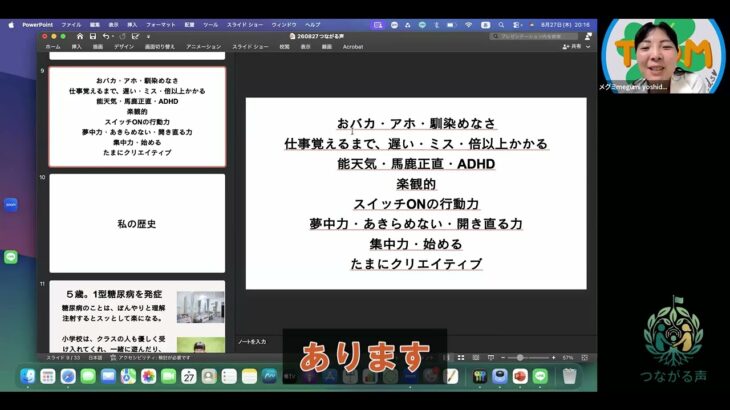Open the 挿入 ribbon tab

(x=76, y=47)
